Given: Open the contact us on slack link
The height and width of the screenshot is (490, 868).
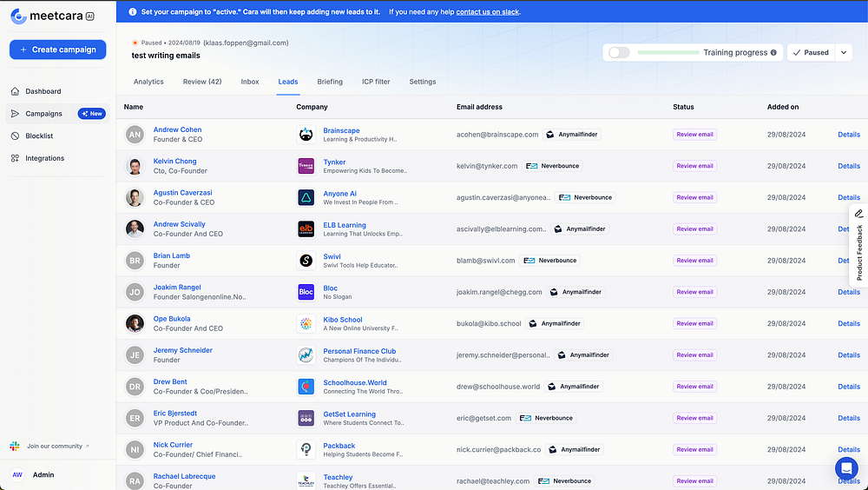Looking at the screenshot, I should click(487, 11).
